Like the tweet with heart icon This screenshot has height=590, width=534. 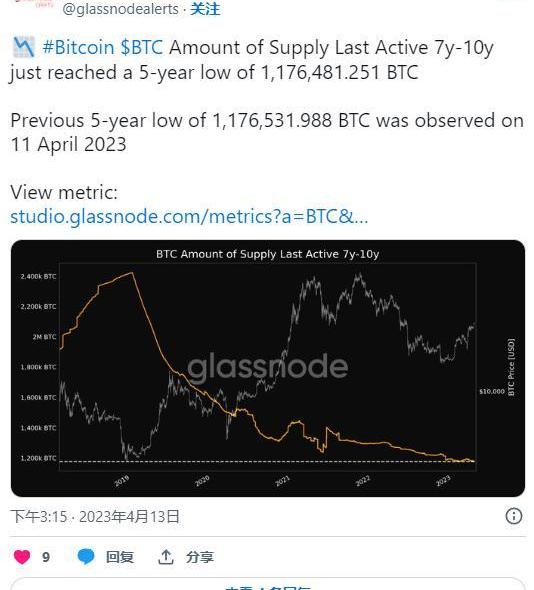click(22, 557)
